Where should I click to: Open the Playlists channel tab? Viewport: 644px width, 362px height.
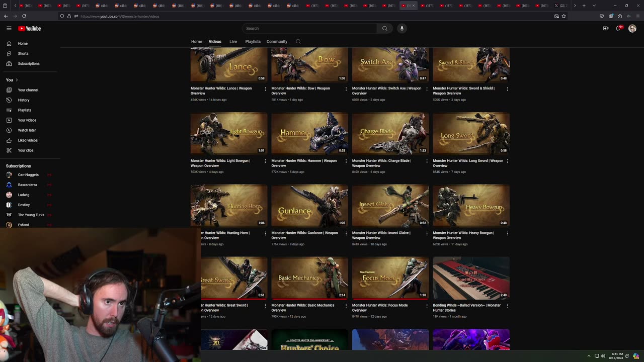coord(253,42)
